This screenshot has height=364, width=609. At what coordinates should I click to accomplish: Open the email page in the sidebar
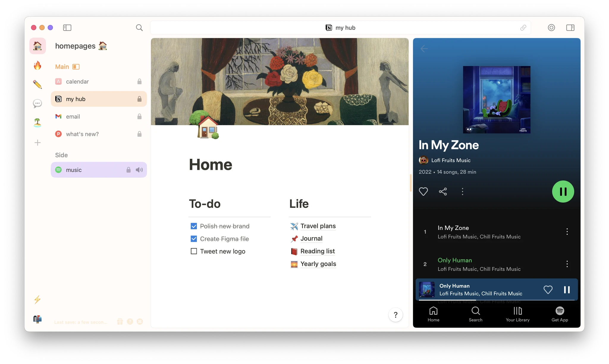tap(99, 117)
